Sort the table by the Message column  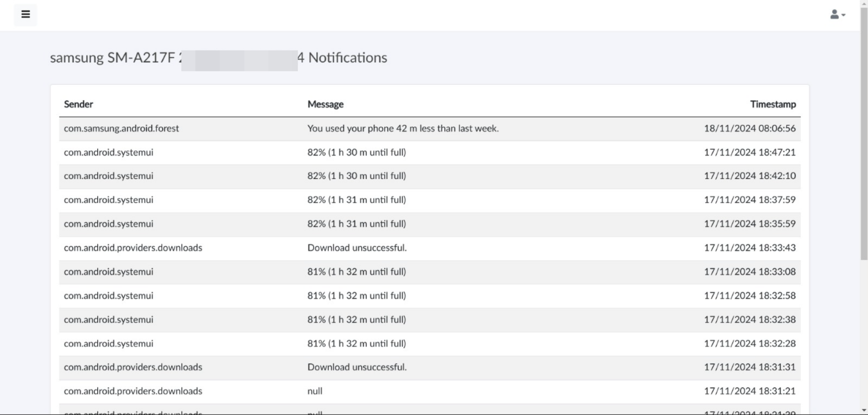pos(325,104)
